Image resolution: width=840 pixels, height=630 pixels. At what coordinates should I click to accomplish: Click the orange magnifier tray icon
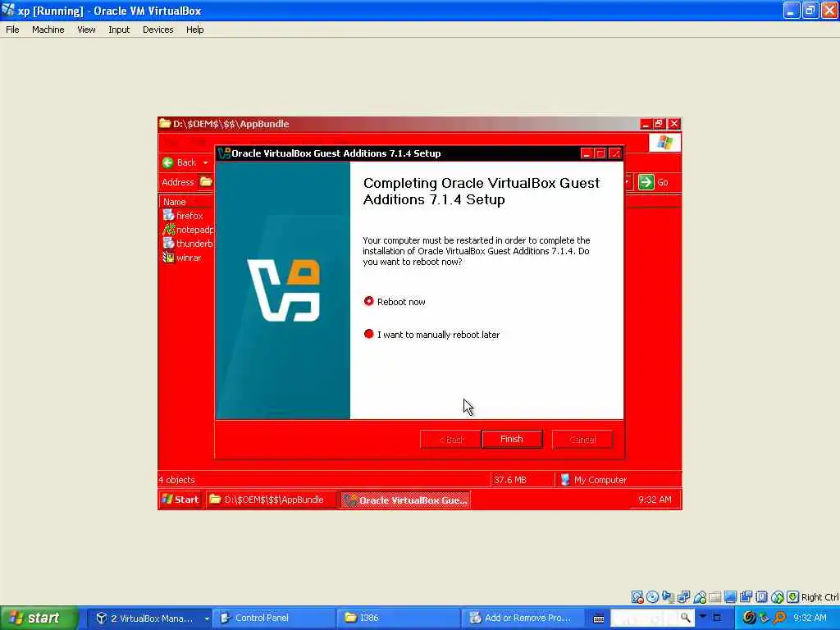779,619
